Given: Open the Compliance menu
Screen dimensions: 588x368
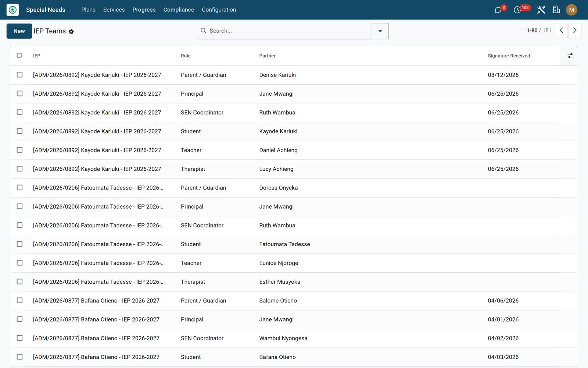Looking at the screenshot, I should pyautogui.click(x=179, y=10).
